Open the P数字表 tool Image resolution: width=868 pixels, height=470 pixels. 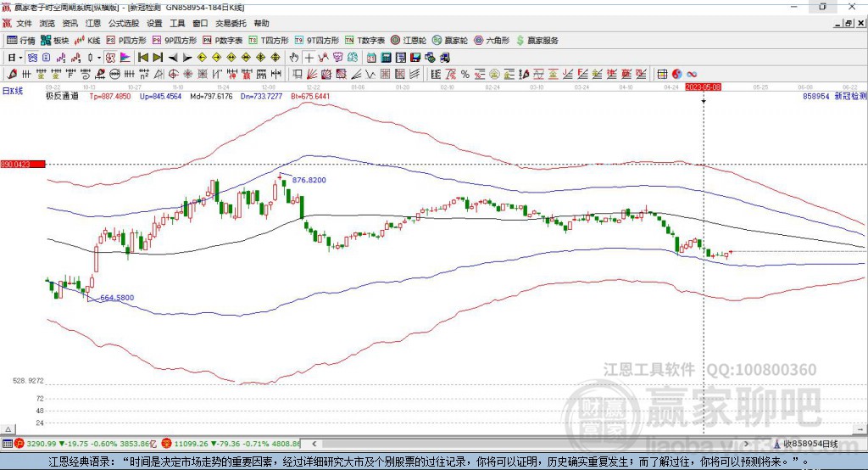coord(223,41)
